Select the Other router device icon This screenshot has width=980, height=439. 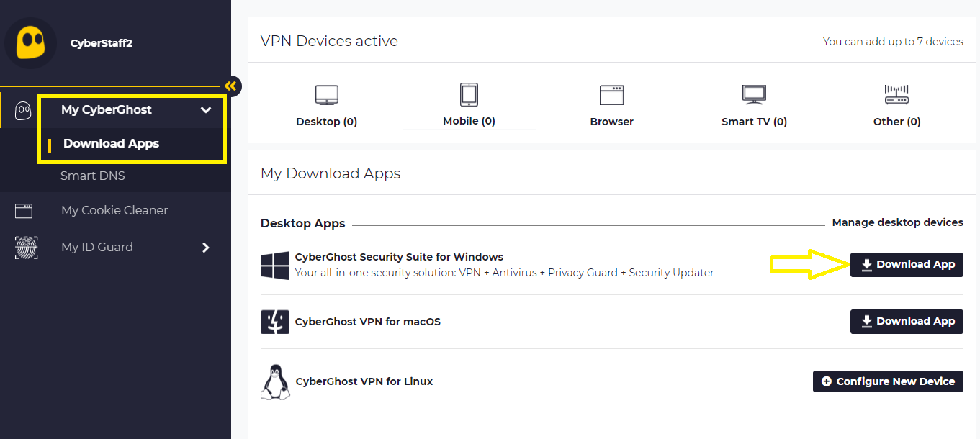coord(896,95)
